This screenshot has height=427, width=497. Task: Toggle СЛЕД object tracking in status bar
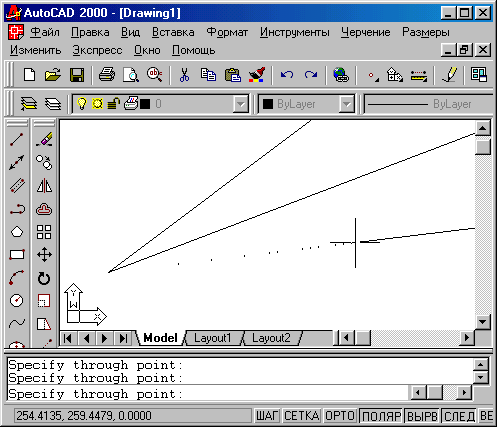[459, 416]
